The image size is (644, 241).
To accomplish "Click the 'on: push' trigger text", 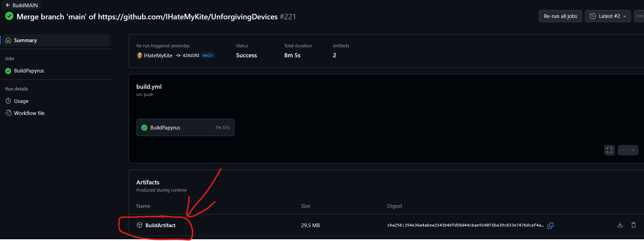I will [145, 95].
